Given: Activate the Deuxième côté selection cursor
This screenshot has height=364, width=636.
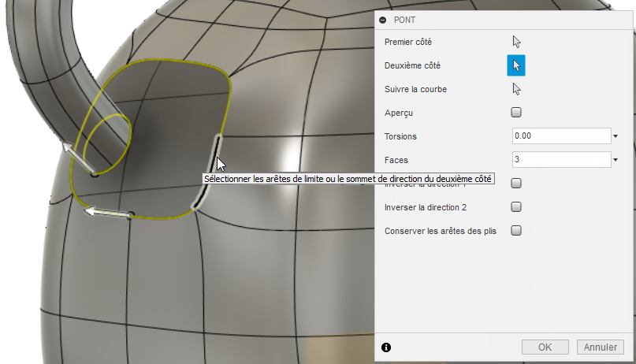Looking at the screenshot, I should (x=516, y=65).
